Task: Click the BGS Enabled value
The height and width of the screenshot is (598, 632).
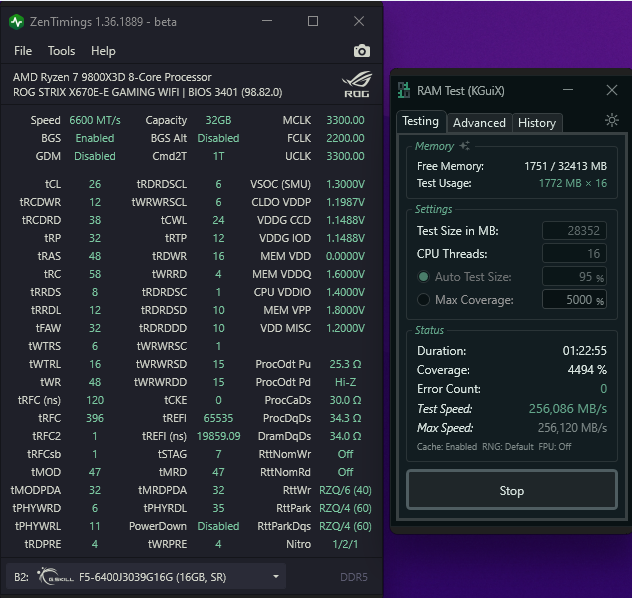Action: point(95,138)
